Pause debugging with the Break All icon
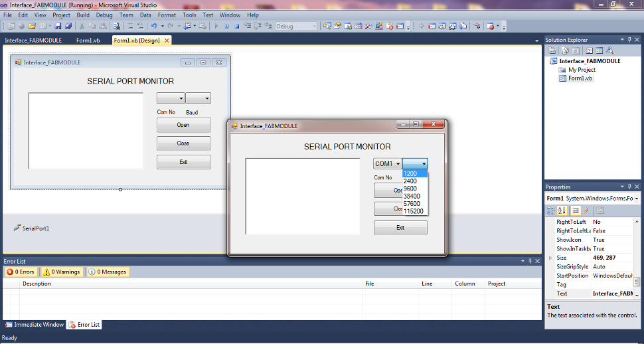This screenshot has width=644, height=344. click(226, 27)
